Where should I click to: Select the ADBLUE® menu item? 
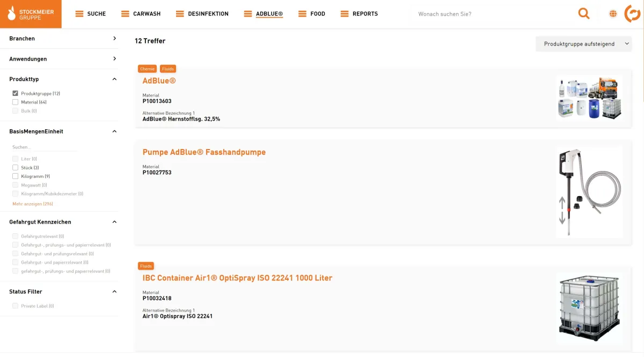tap(269, 14)
